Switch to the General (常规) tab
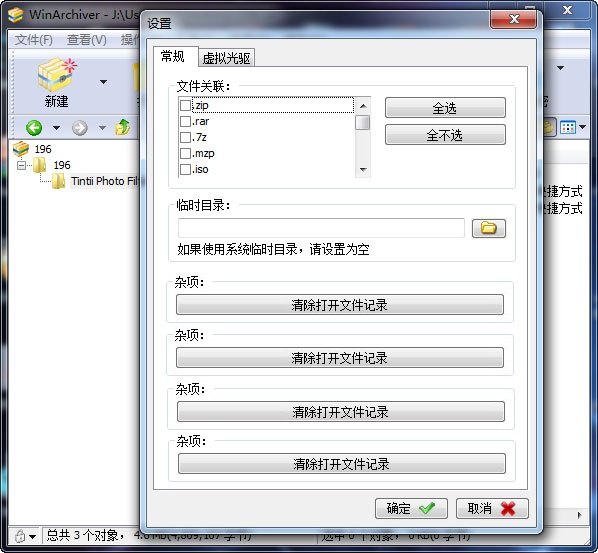The image size is (598, 553). [x=173, y=56]
